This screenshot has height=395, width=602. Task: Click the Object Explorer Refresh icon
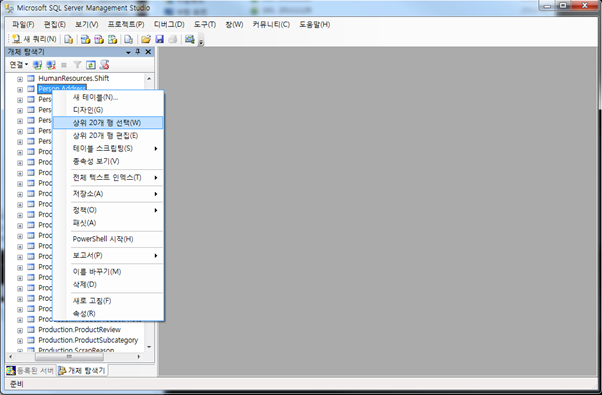(x=91, y=65)
